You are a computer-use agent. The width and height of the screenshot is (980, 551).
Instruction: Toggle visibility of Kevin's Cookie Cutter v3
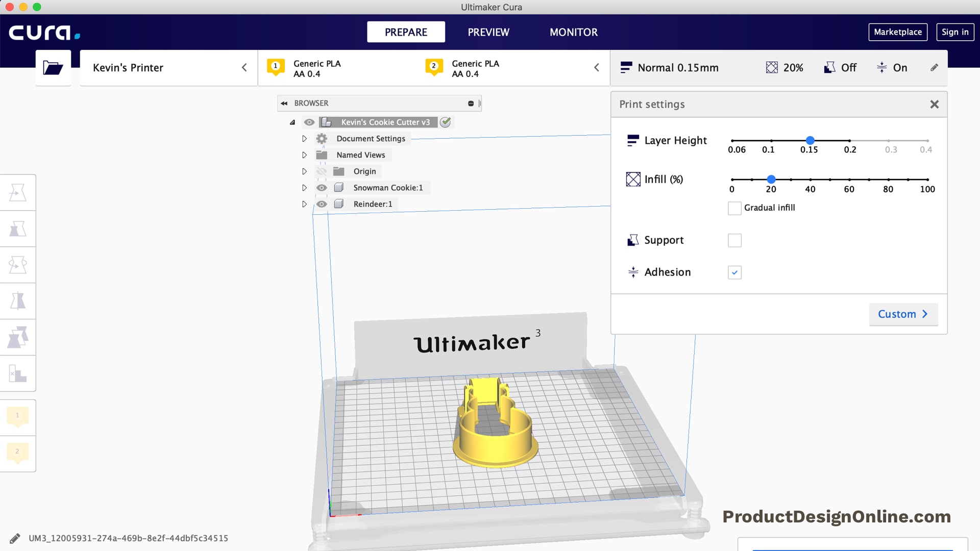click(309, 122)
